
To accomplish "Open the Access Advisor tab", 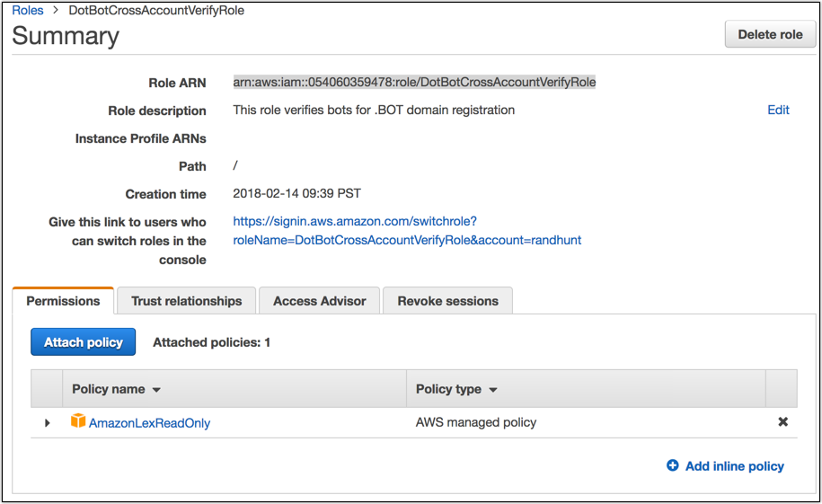I will [319, 300].
